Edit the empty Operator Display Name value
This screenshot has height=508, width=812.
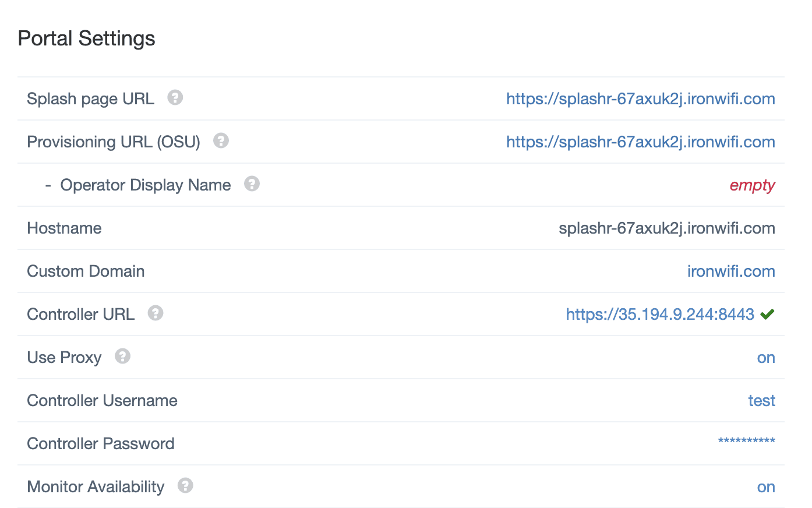pos(753,185)
